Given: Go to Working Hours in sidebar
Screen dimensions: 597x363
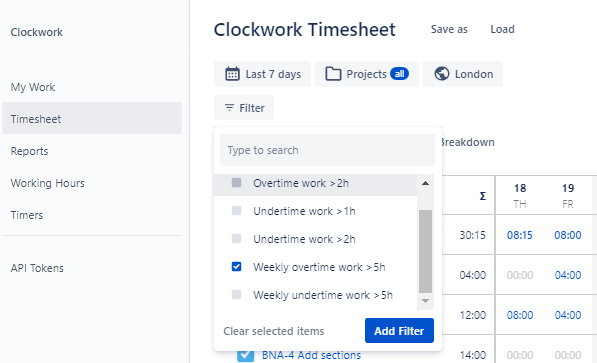Looking at the screenshot, I should click(48, 183).
